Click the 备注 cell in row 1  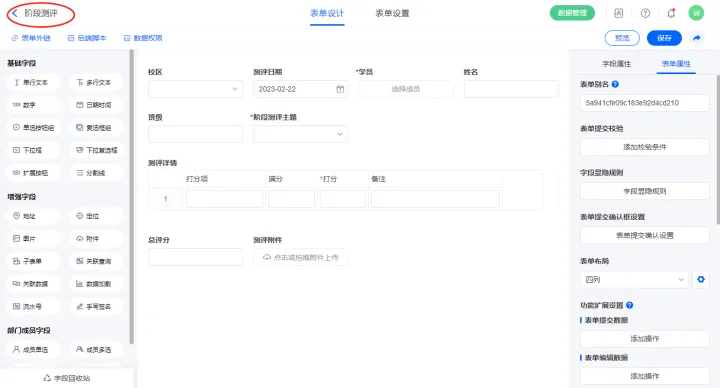pos(435,199)
